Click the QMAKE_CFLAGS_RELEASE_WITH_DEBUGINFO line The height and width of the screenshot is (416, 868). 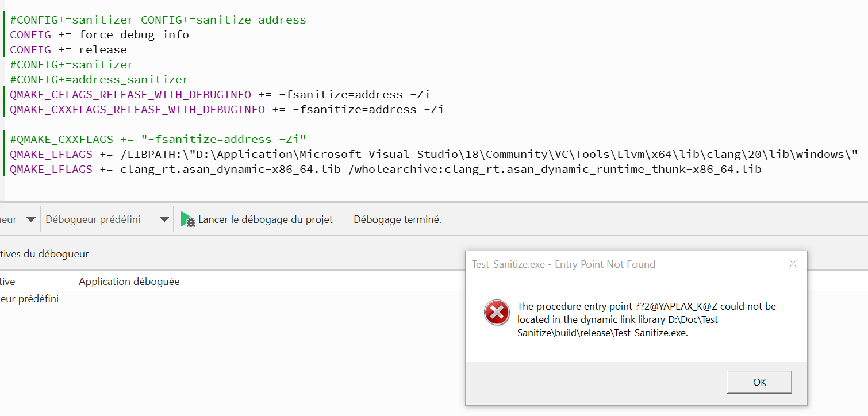click(220, 95)
